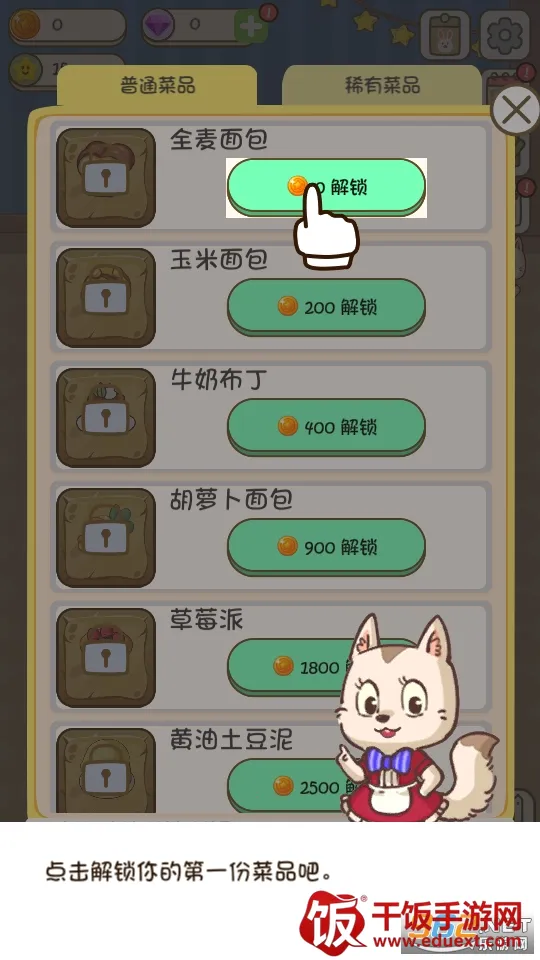Unlock 玉米面包 for 200 coins
The height and width of the screenshot is (960, 540).
pos(326,307)
